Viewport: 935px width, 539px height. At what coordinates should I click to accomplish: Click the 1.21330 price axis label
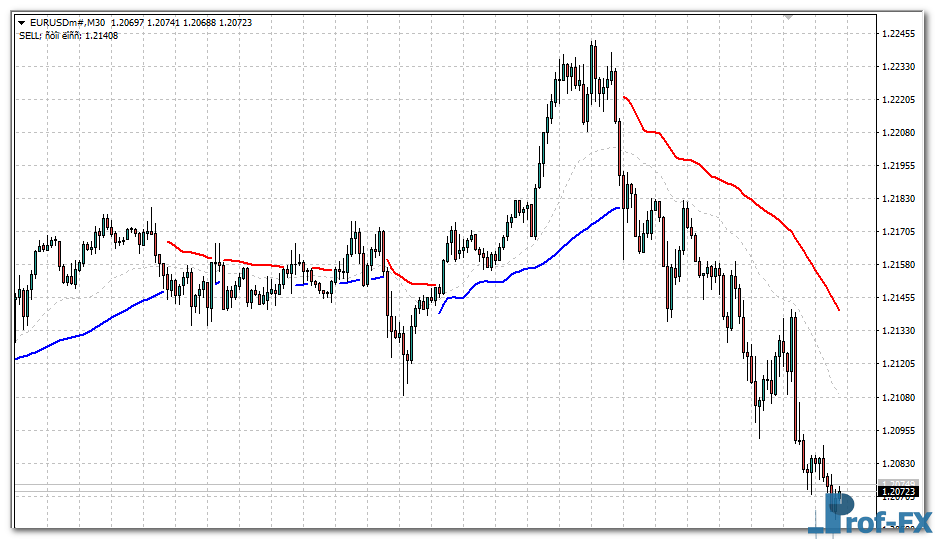(x=902, y=331)
